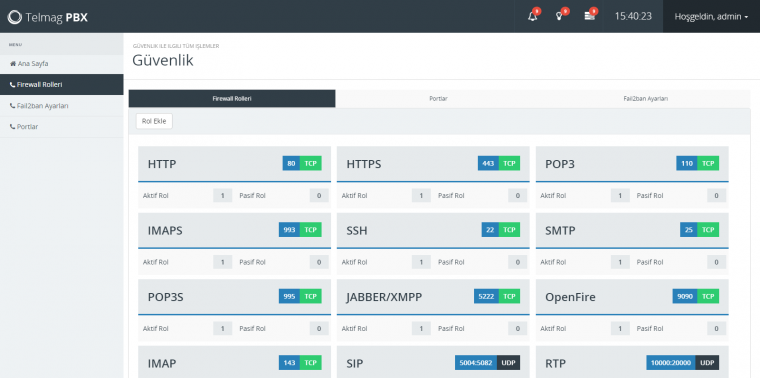Open the bell notifications icon
The width and height of the screenshot is (760, 378).
pyautogui.click(x=533, y=16)
